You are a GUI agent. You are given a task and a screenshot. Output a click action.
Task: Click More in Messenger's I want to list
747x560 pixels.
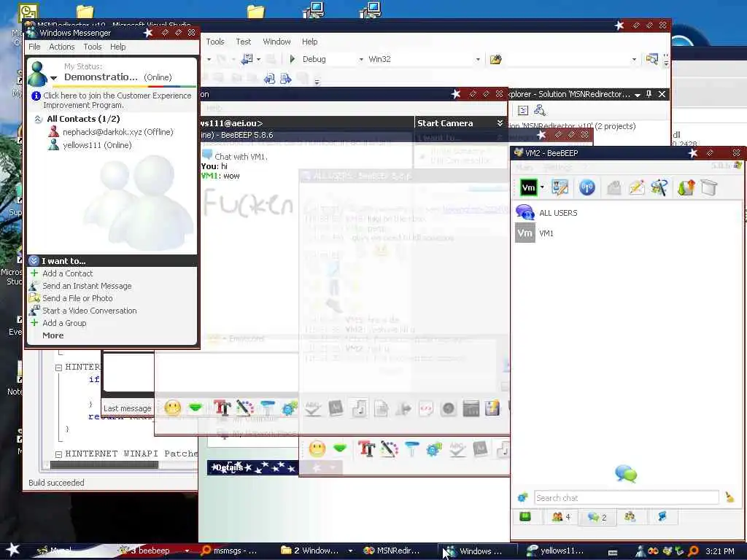pos(53,335)
